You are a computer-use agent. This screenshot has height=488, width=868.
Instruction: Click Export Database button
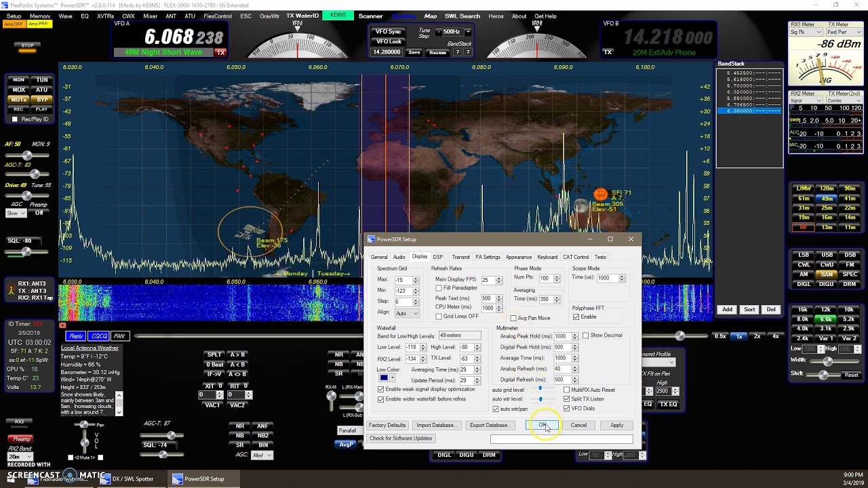(489, 425)
